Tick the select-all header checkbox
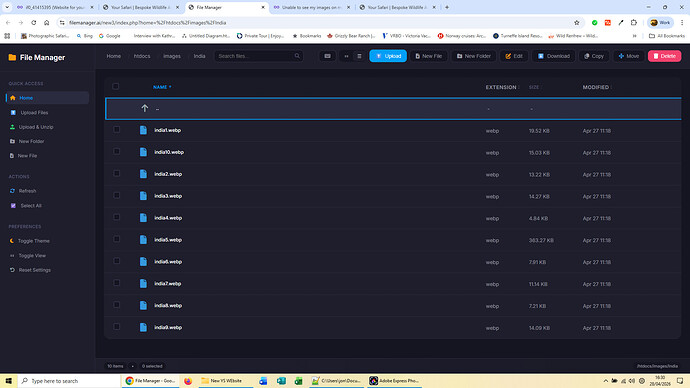 pos(116,86)
